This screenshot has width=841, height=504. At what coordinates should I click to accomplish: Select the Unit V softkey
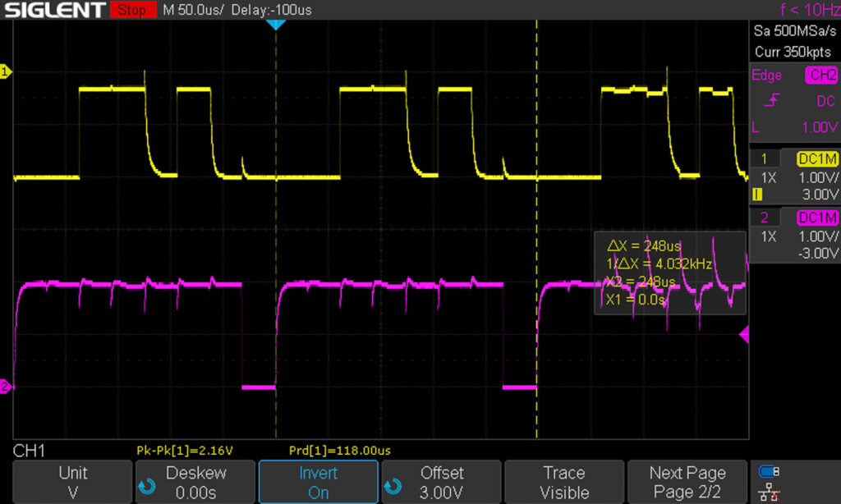(x=72, y=482)
